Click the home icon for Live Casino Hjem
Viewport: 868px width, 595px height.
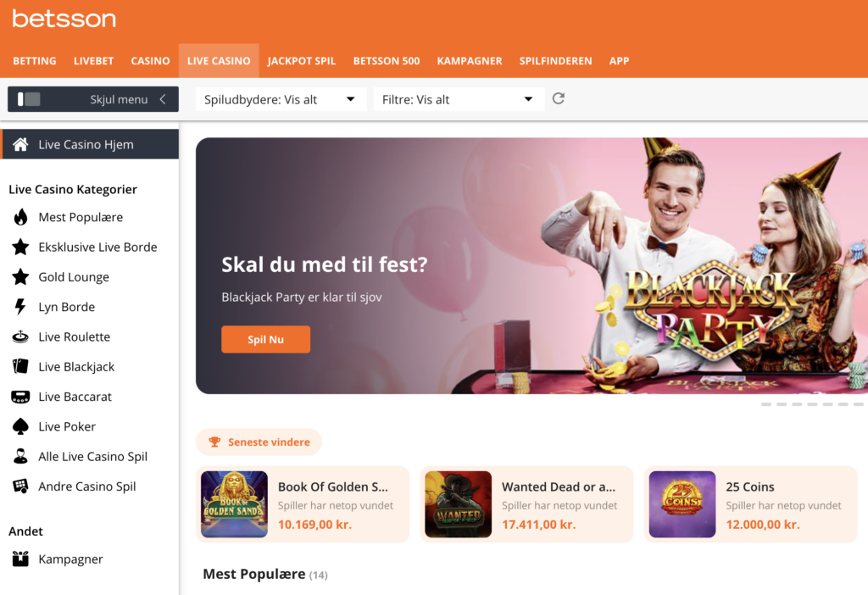[x=20, y=144]
